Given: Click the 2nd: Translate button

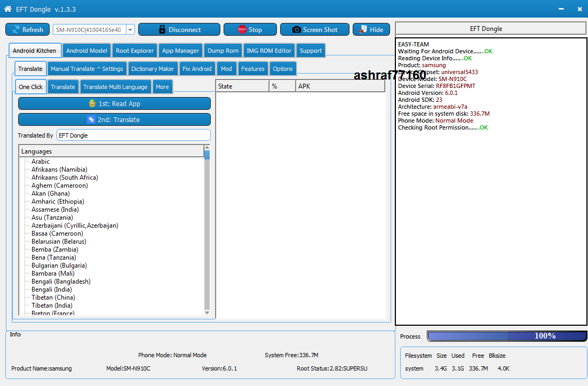Looking at the screenshot, I should (x=114, y=119).
